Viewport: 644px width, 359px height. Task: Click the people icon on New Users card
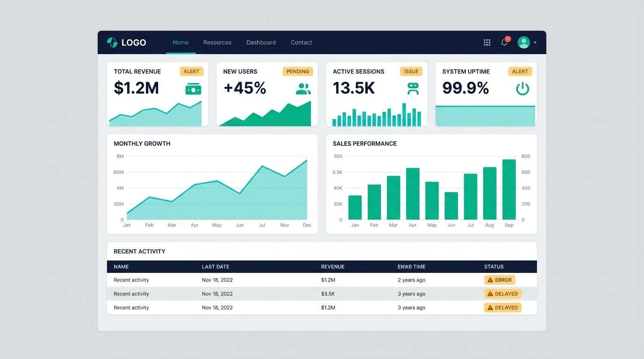[303, 88]
